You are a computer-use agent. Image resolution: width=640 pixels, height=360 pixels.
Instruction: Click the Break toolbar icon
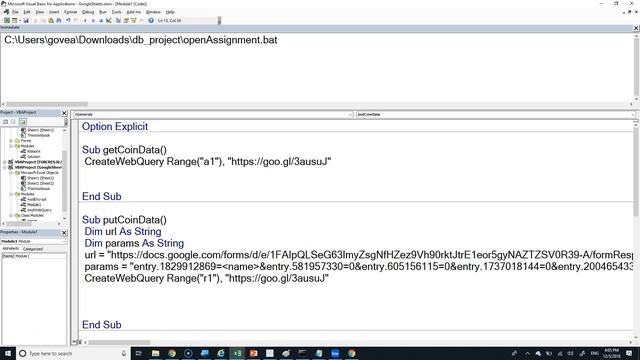pos(93,20)
